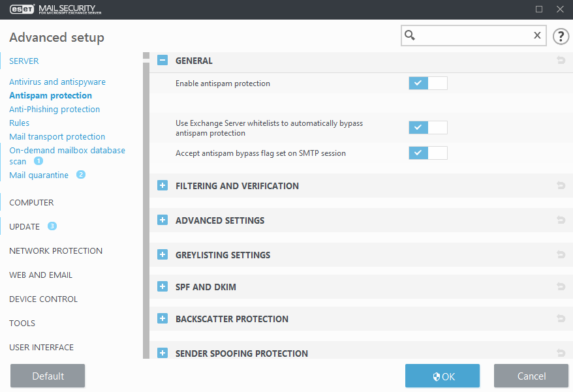The width and height of the screenshot is (573, 392).
Task: Click the ESET logo in title bar
Action: tap(22, 9)
